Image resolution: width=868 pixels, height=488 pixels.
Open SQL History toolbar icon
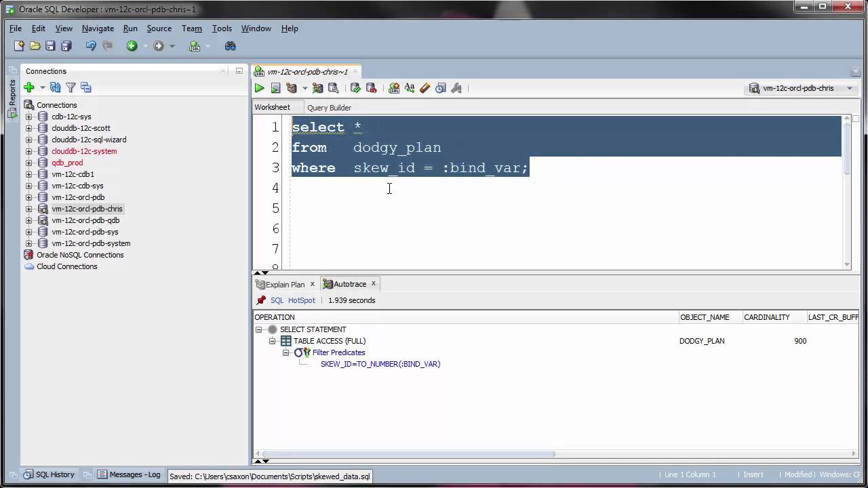click(441, 88)
